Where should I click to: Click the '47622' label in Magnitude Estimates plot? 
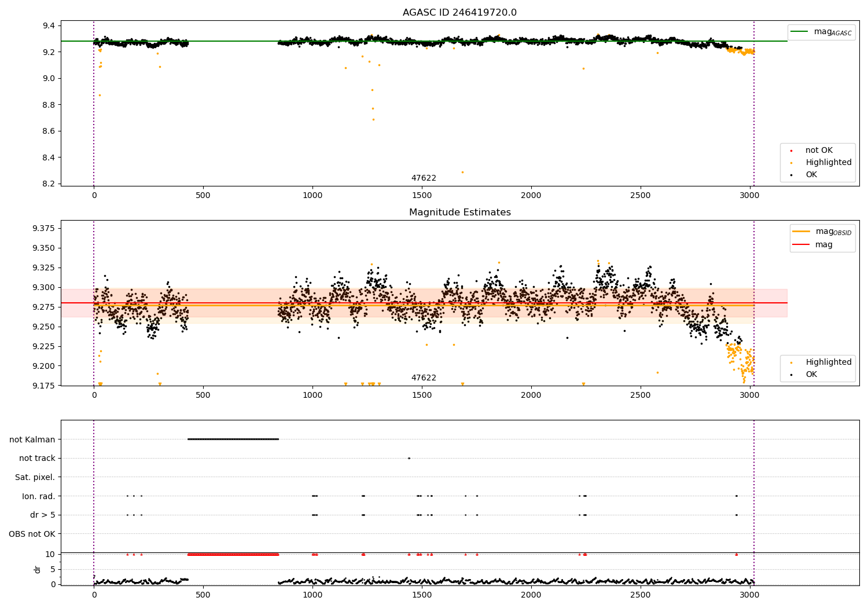424,378
